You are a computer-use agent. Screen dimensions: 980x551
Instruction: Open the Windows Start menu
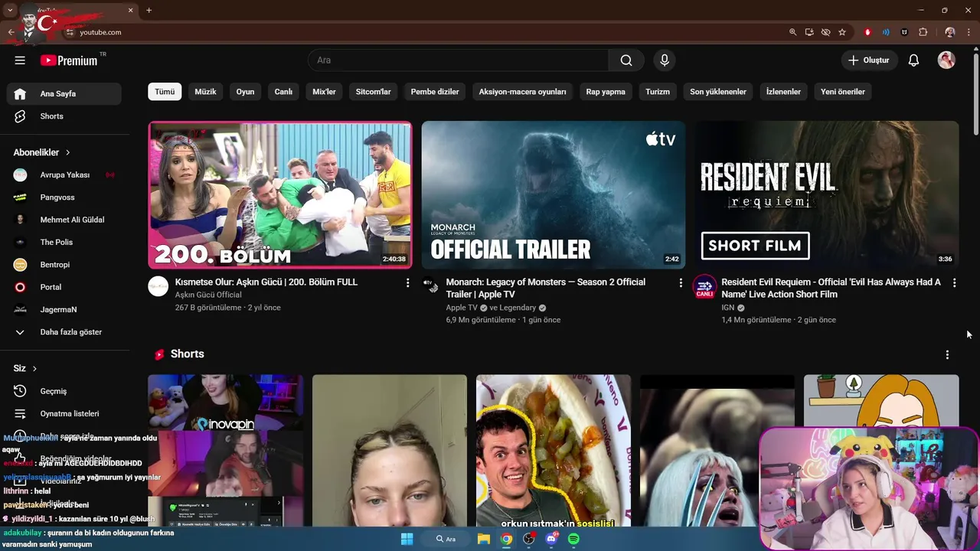(407, 539)
